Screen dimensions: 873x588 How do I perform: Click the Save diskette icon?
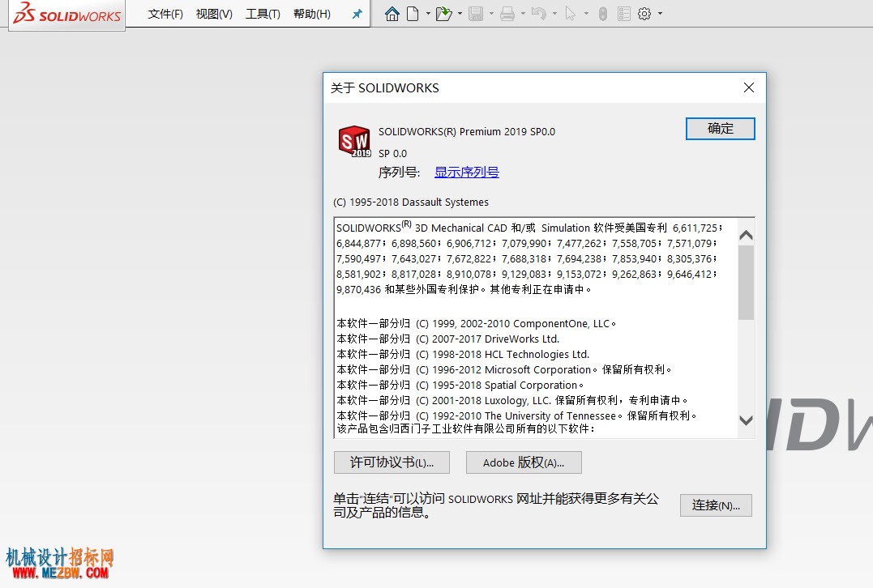pos(476,14)
